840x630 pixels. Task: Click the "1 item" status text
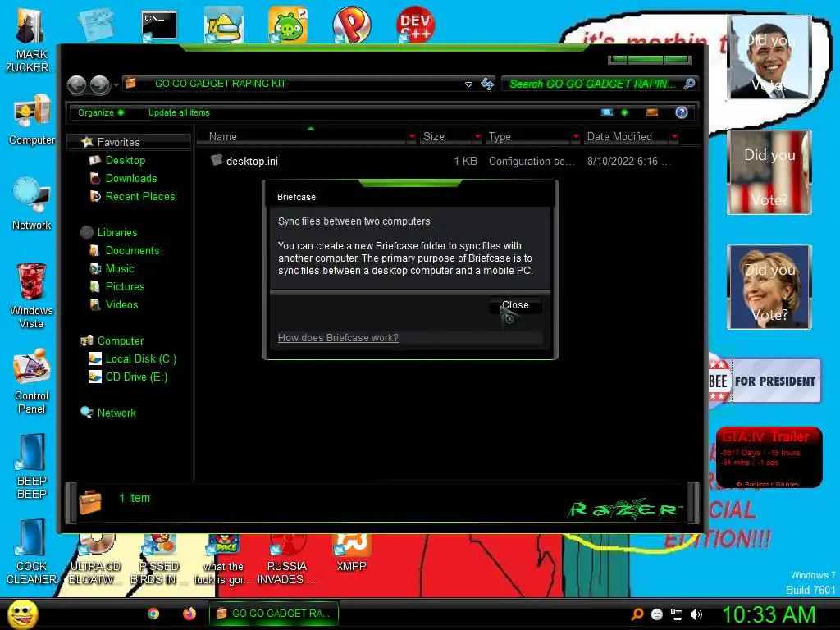point(135,498)
